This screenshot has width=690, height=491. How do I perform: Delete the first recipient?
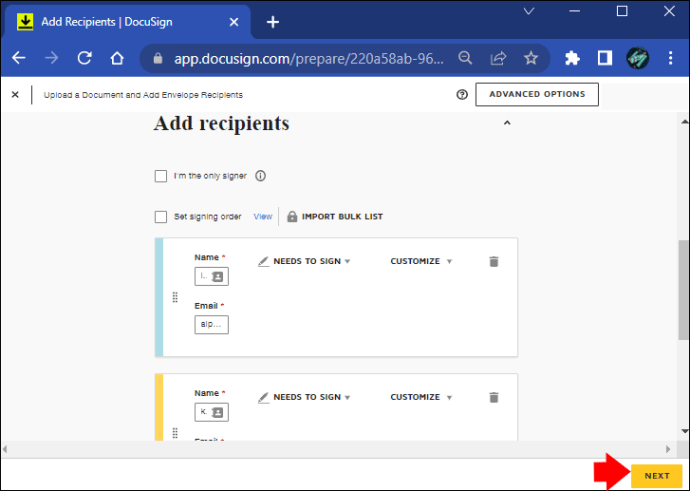(x=494, y=261)
